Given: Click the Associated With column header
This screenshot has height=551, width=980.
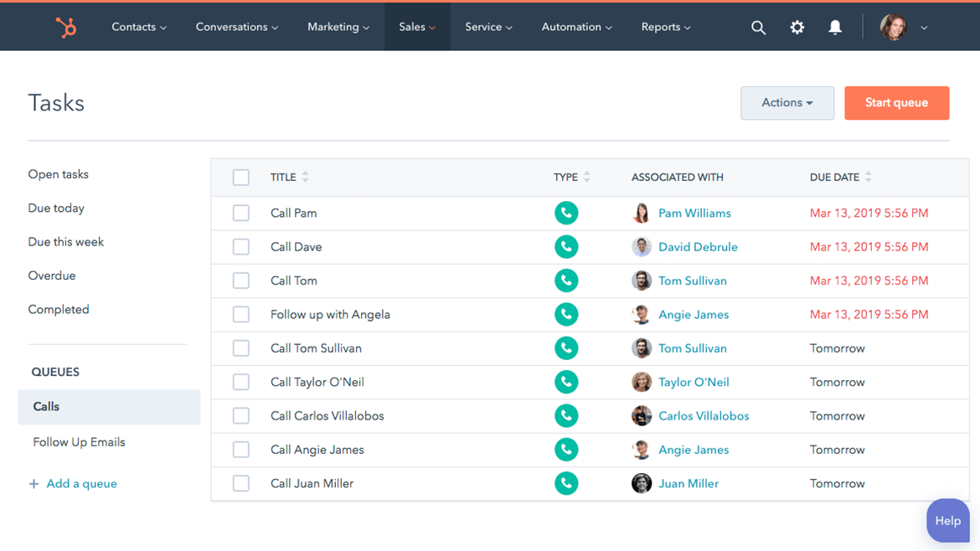Looking at the screenshot, I should pyautogui.click(x=678, y=178).
